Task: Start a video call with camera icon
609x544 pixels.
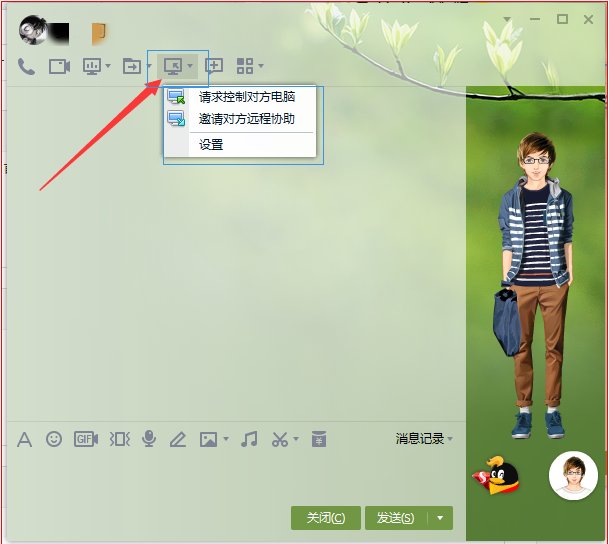Action: tap(59, 66)
